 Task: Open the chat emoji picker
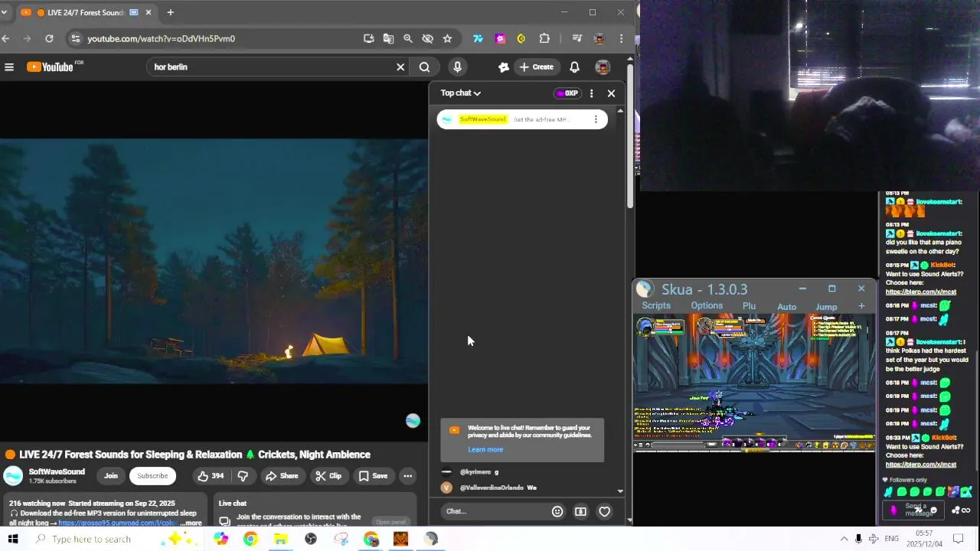[557, 511]
